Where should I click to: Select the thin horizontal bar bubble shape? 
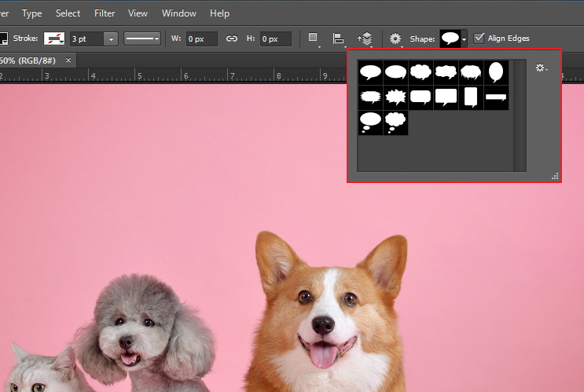click(496, 97)
